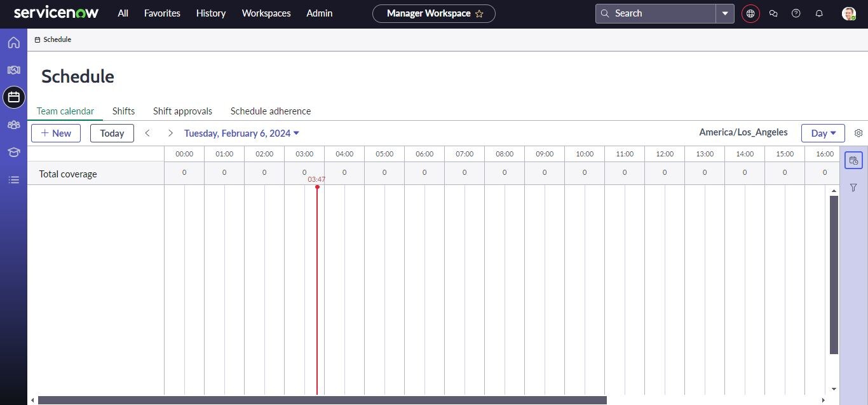This screenshot has height=405, width=868.
Task: Open the Teams people icon in sidebar
Action: pos(13,125)
